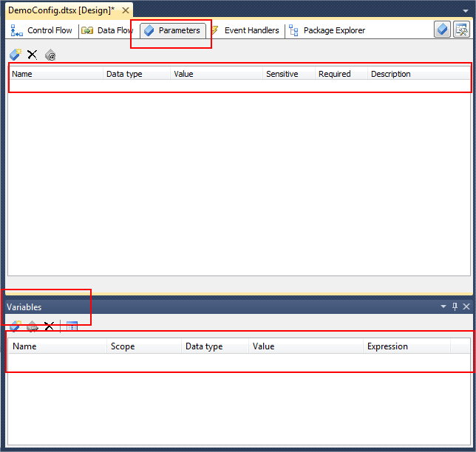Open the Package Explorer tab
Viewport: 476px width, 452px height.
(x=327, y=30)
